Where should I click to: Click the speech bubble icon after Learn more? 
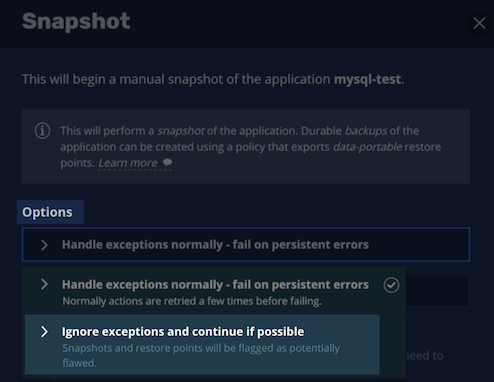[167, 162]
